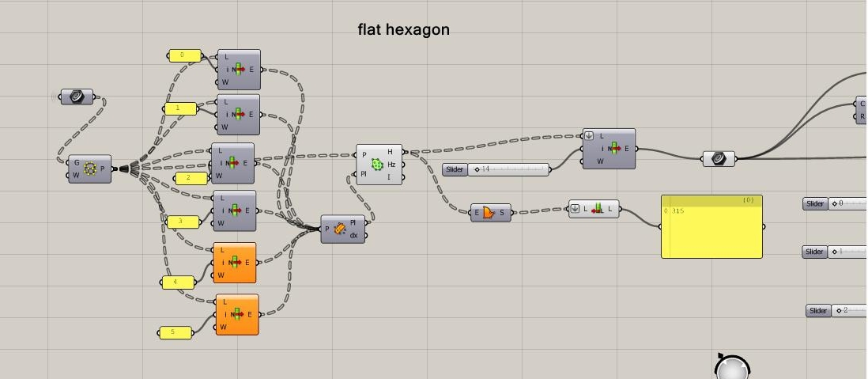Screen dimensions: 868x379
Task: Click flatten arrow on right List Item's L input
Action: (589, 136)
